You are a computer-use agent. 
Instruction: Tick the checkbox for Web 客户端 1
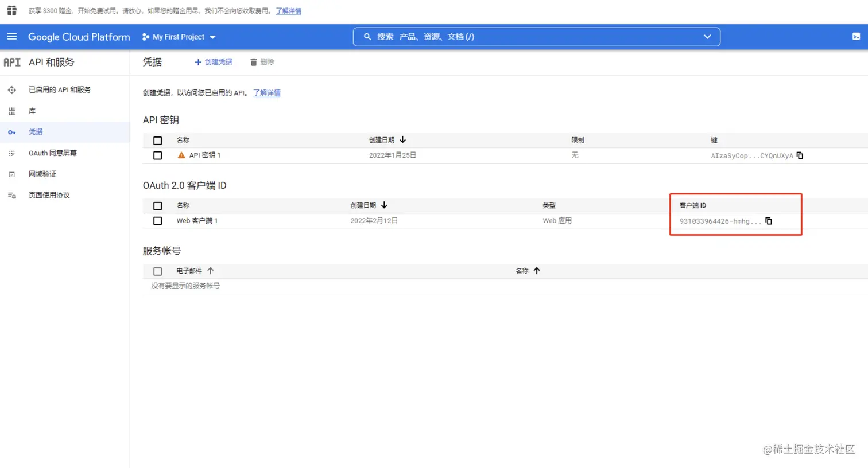[x=158, y=221]
